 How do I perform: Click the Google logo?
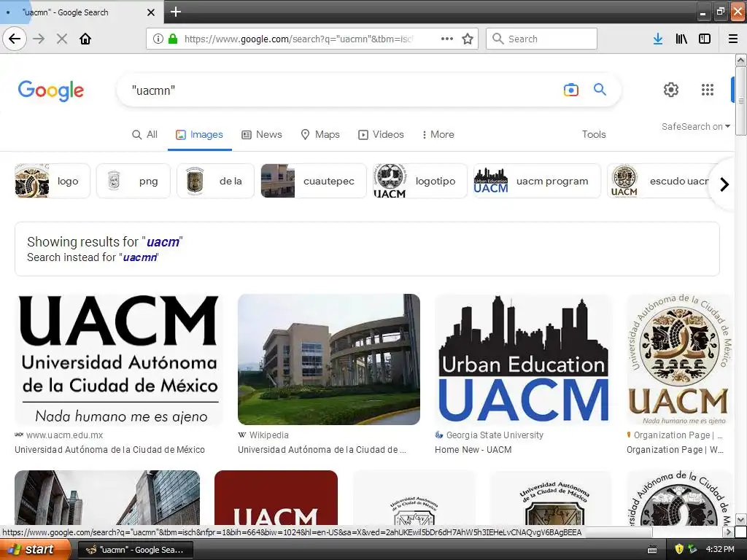coord(51,90)
